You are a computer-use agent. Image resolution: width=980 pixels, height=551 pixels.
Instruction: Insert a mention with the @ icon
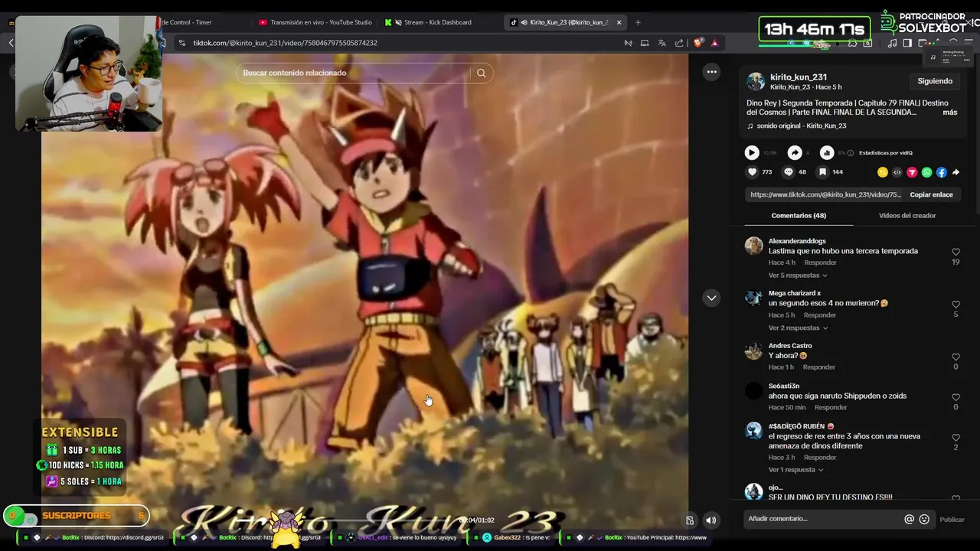tap(910, 519)
